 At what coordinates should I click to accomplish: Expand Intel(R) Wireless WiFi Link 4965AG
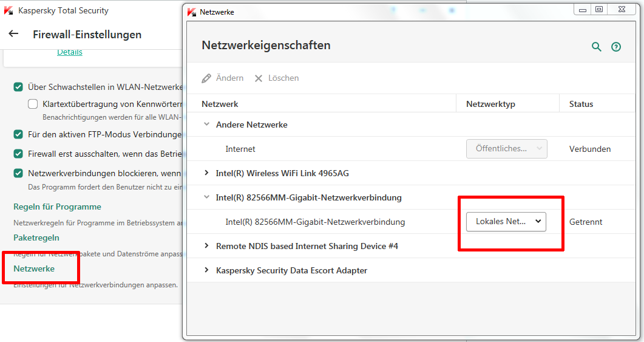[x=206, y=173]
